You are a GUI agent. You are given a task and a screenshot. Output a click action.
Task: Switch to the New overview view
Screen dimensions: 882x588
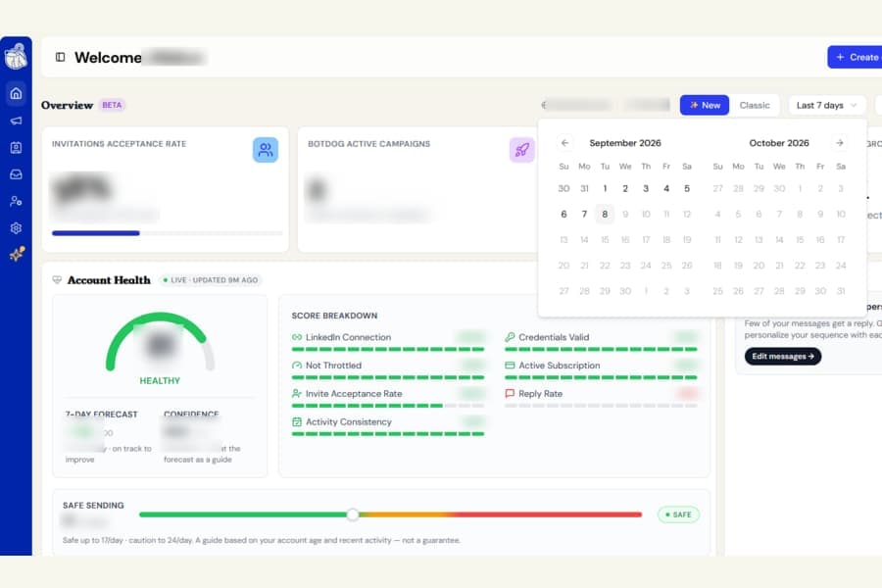pyautogui.click(x=705, y=105)
